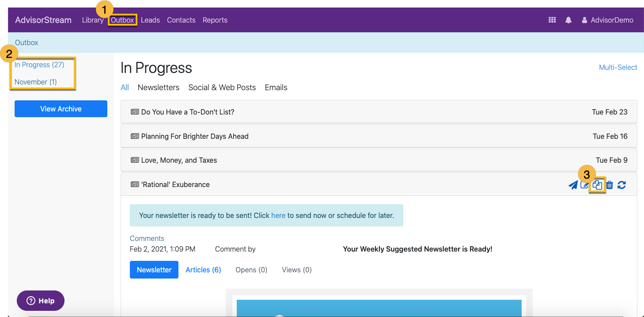Viewport: 644px width, 317px height.
Task: Filter by Newsletters
Action: (x=159, y=88)
